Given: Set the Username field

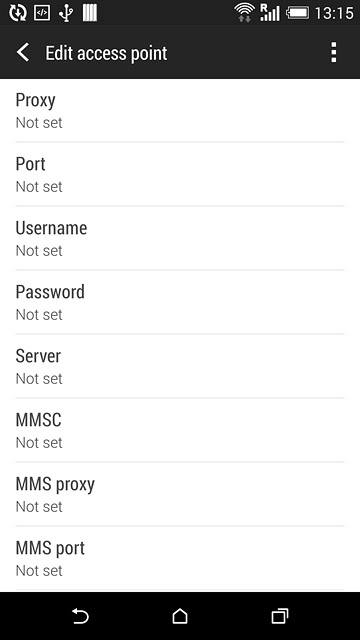Looking at the screenshot, I should [x=180, y=238].
